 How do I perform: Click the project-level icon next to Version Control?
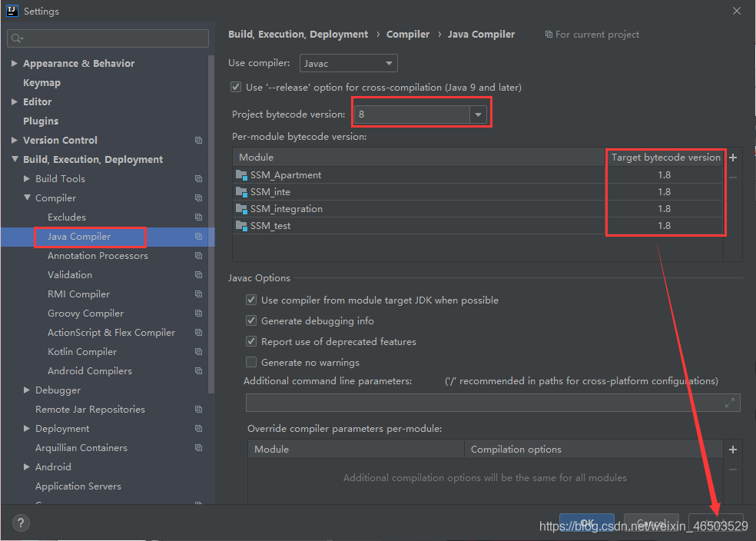tap(198, 141)
